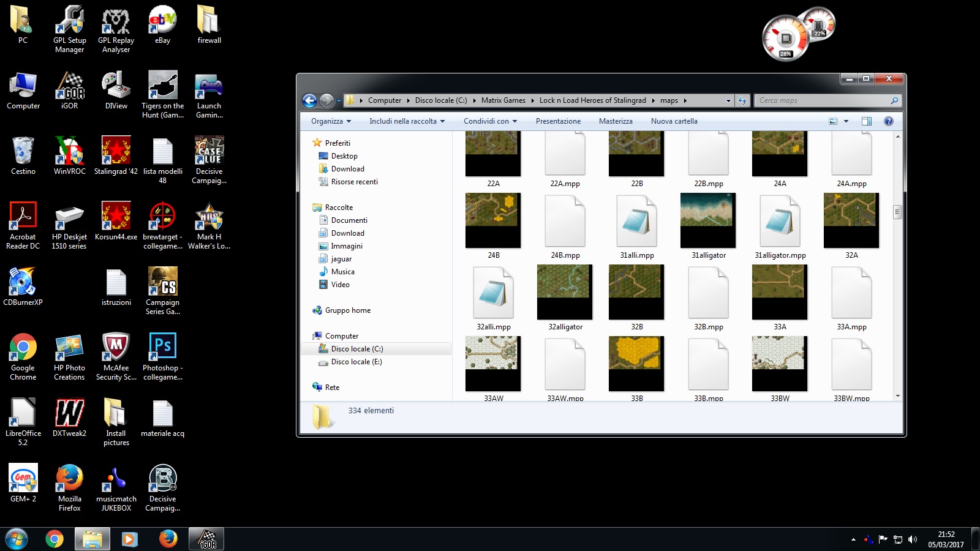This screenshot has width=980, height=551.
Task: Launch musicmatch JUKEBOX shortcut
Action: 116,487
